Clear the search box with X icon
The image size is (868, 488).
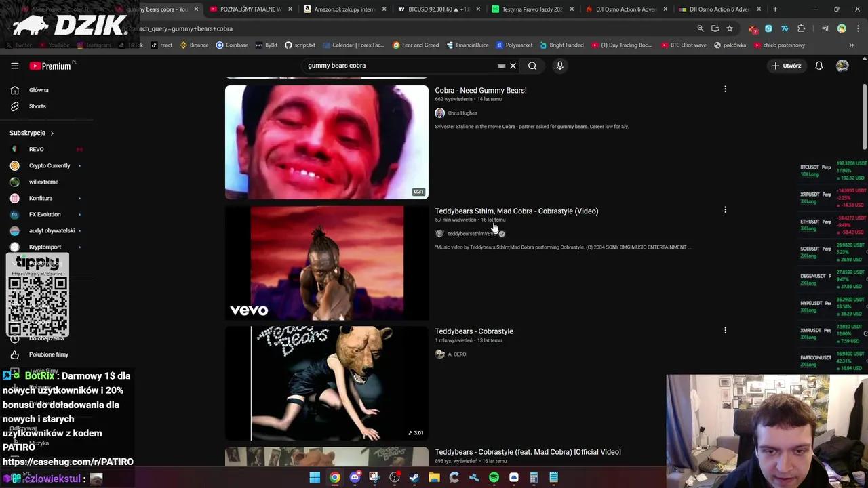click(513, 66)
